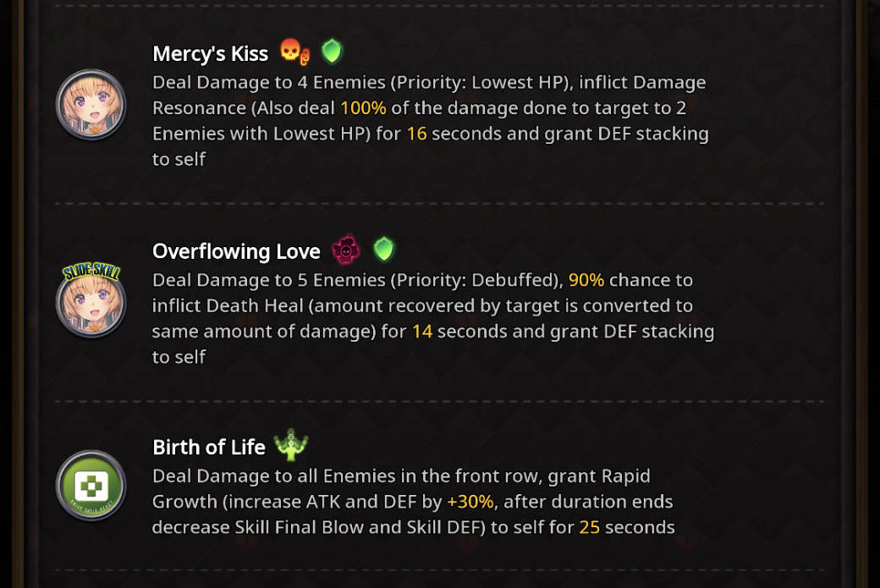The height and width of the screenshot is (588, 880).
Task: Click the yellow 14 seconds duration
Action: (x=422, y=331)
